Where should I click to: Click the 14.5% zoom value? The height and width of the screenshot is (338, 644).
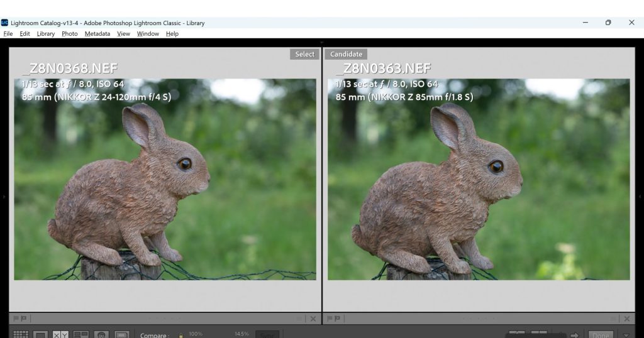[x=242, y=334]
